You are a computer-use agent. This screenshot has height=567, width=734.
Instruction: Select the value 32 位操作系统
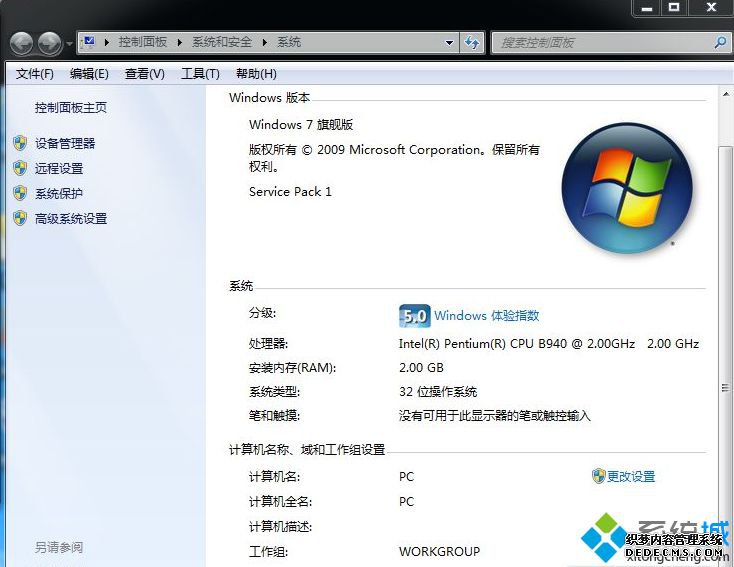[438, 392]
